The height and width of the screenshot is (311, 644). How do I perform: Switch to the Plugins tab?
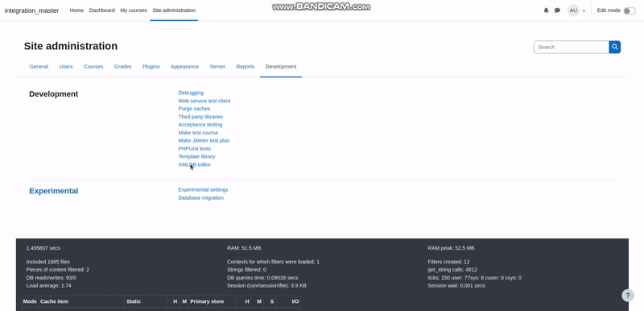(151, 67)
